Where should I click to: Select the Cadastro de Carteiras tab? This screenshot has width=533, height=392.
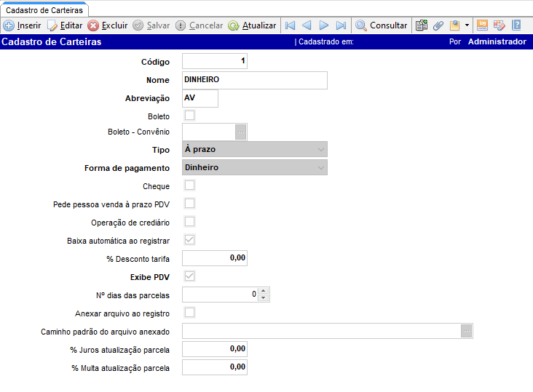[43, 9]
